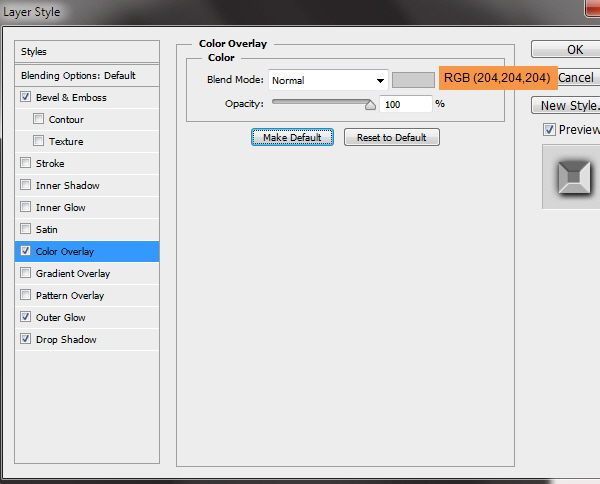Uncheck the Bevel & Emboss checkbox
Viewport: 600px width, 484px height.
point(25,98)
